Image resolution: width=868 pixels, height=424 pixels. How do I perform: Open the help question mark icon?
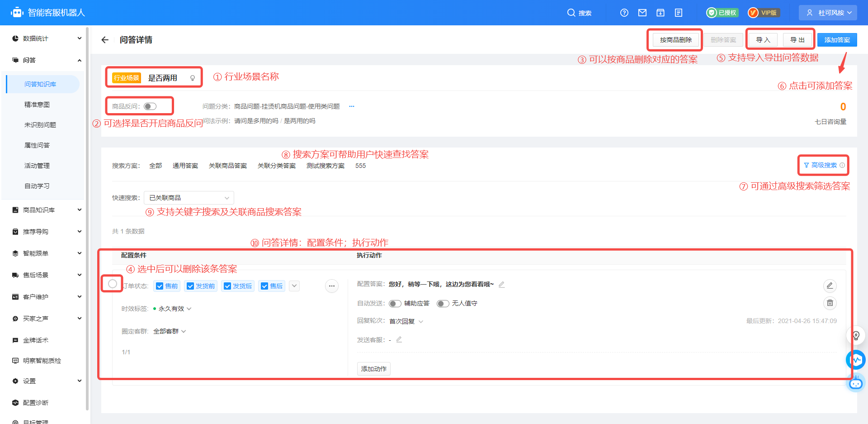(624, 13)
